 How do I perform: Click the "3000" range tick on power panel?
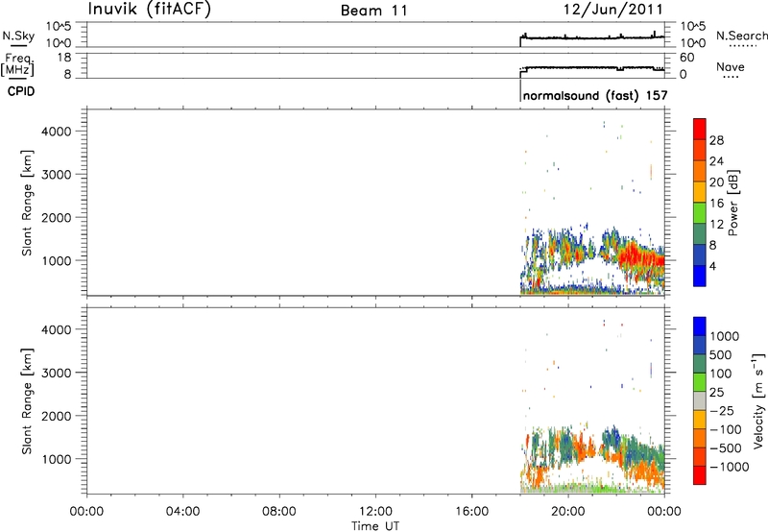coord(57,175)
